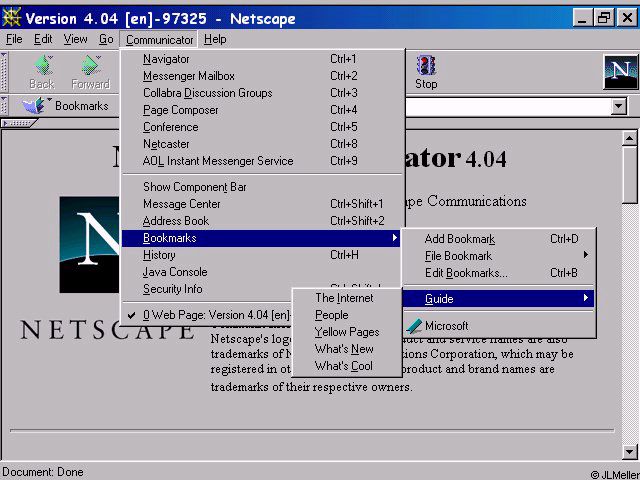Expand the File Bookmark submenu
Image resolution: width=640 pixels, height=480 pixels.
pyautogui.click(x=498, y=256)
